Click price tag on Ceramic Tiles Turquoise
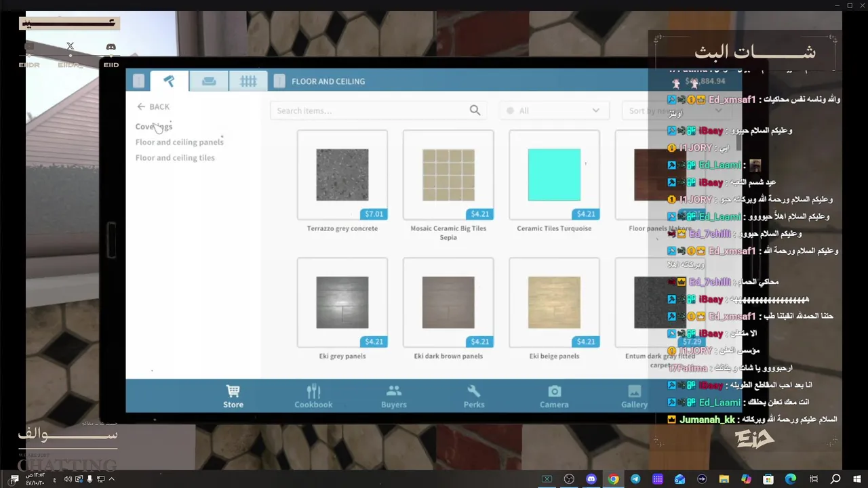The width and height of the screenshot is (868, 488). pyautogui.click(x=585, y=214)
